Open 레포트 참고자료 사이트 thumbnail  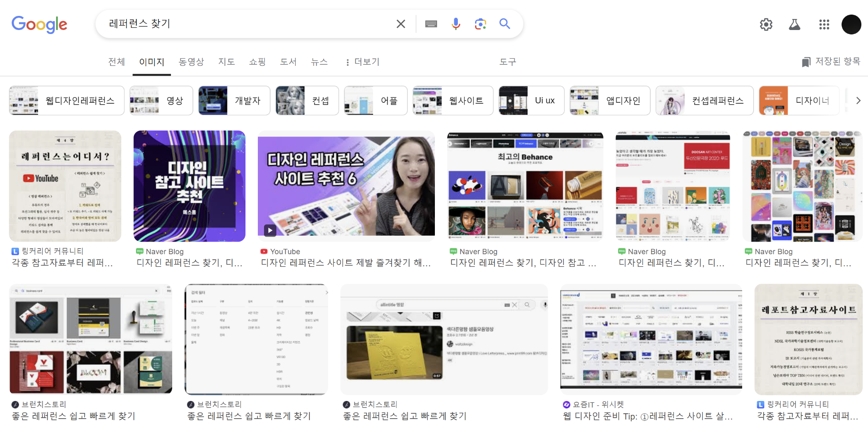(x=808, y=339)
